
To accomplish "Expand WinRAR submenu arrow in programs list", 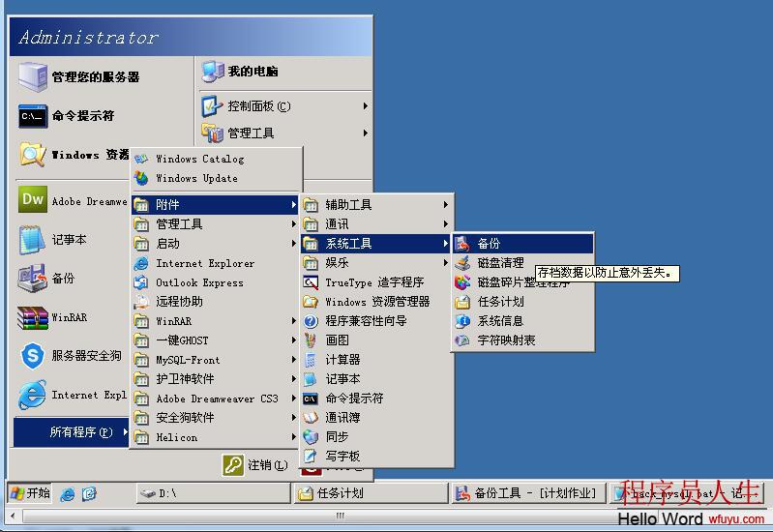I will click(x=294, y=321).
